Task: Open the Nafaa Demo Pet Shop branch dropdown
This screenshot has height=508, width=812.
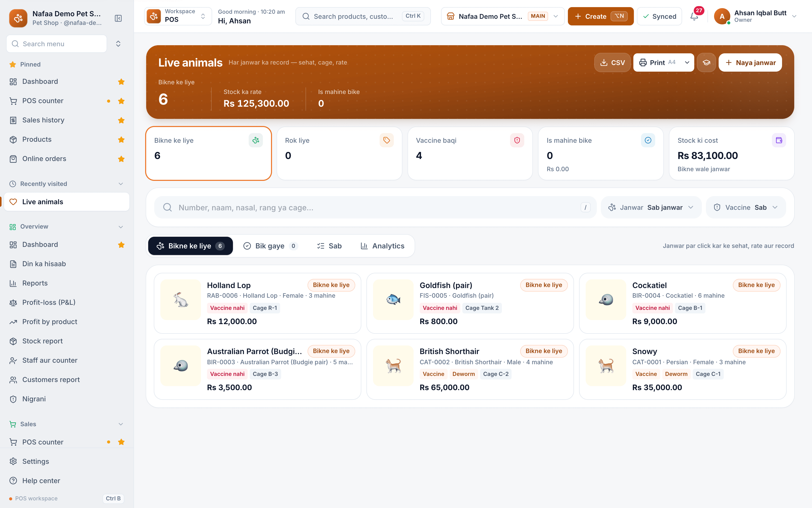Action: [502, 16]
